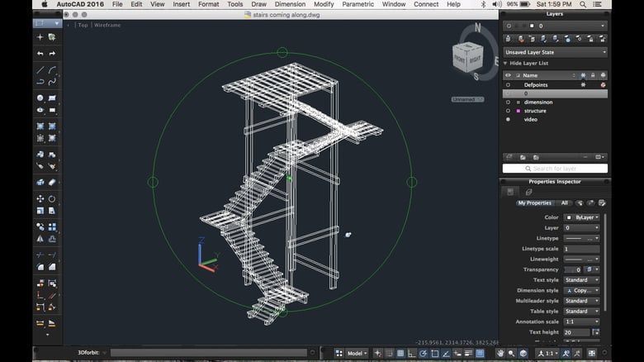Select the Line drawing tool
This screenshot has width=644, height=362.
pos(40,70)
